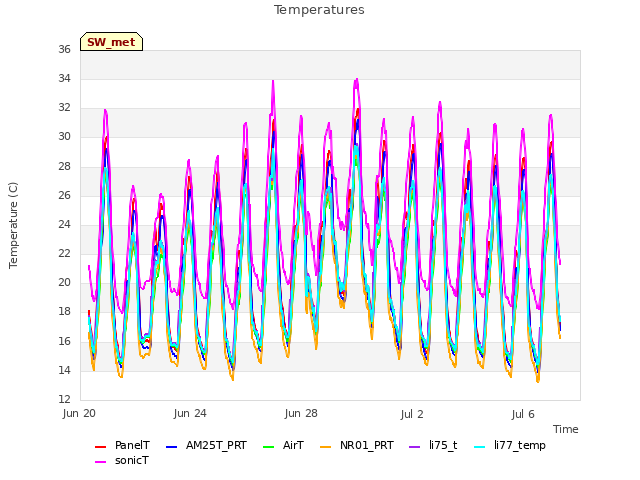Click the Jul 6 x-axis tick label
The image size is (640, 480).
pos(523,414)
